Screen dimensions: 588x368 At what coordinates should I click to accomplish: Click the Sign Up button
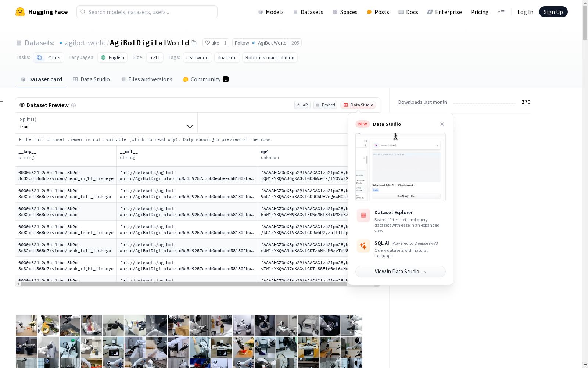pos(553,12)
